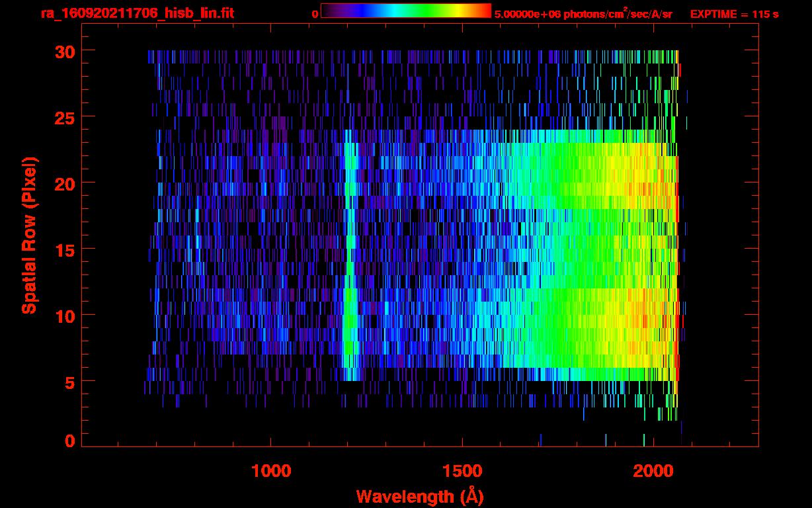The width and height of the screenshot is (812, 508).
Task: Click the filename ra_160920211706_hisb_lin.fit title
Action: point(137,13)
